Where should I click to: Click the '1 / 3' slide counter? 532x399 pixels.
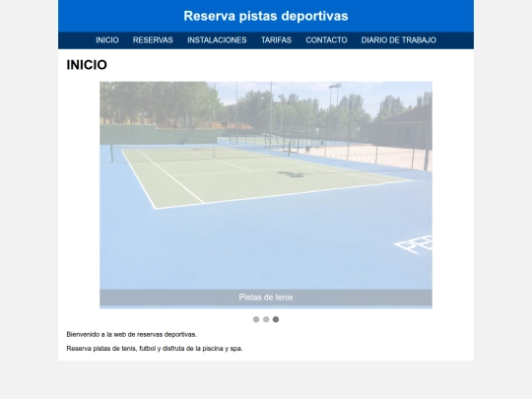[109, 88]
